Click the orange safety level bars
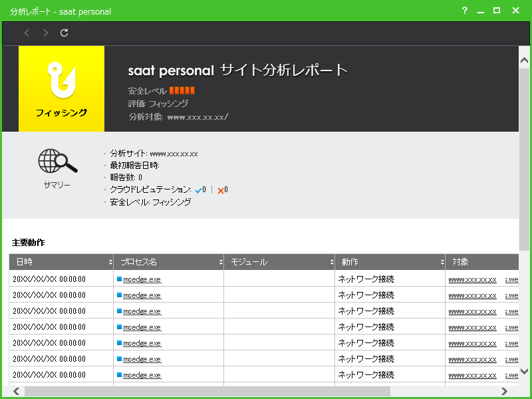The image size is (532, 399). point(182,90)
